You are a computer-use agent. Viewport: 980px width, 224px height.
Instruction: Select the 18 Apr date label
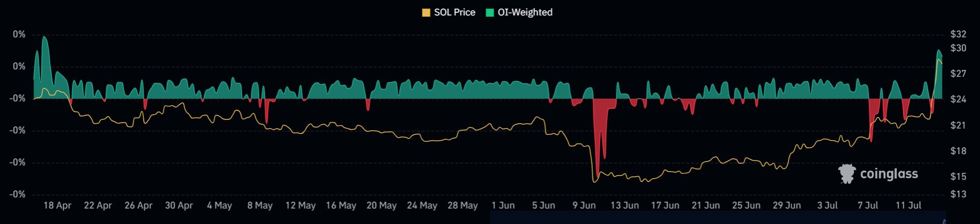pyautogui.click(x=57, y=205)
